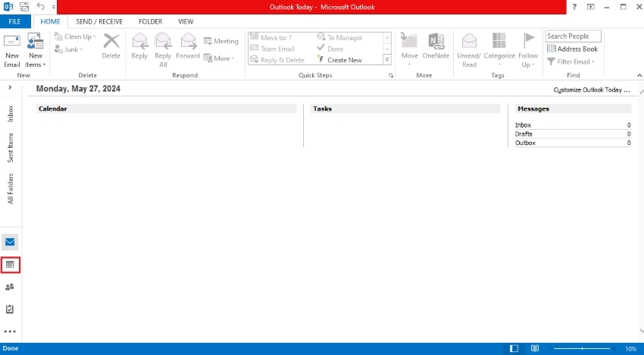Open Filter Email dropdown

571,61
